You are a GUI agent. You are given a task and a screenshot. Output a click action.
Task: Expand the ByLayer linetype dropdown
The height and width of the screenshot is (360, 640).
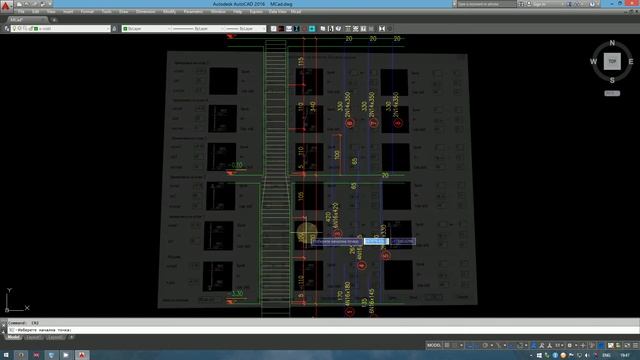click(x=223, y=29)
